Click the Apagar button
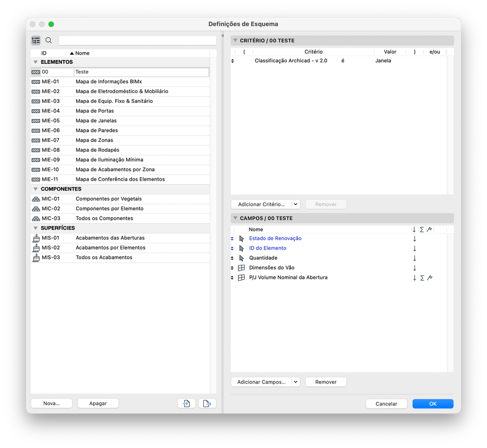This screenshot has height=448, width=487. tap(98, 404)
